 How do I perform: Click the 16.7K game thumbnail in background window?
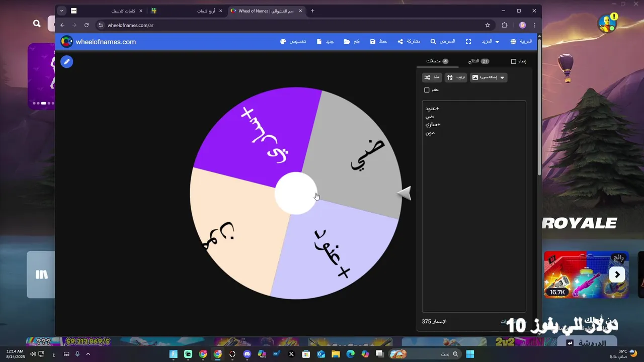pyautogui.click(x=586, y=275)
